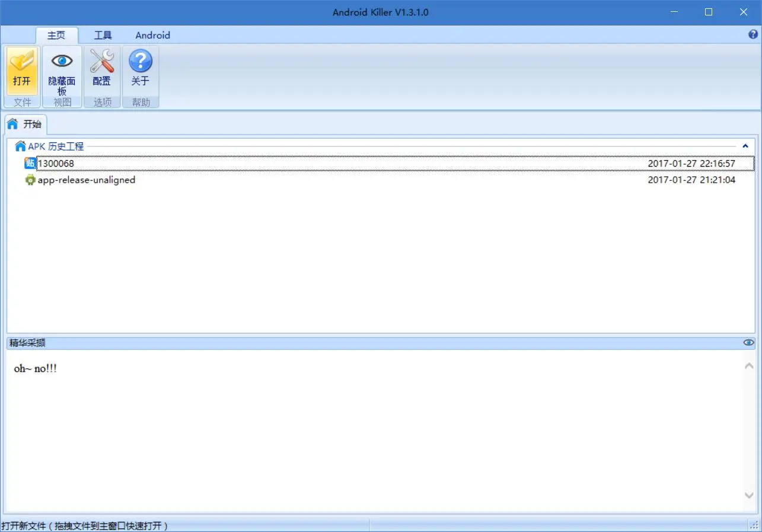762x532 pixels.
Task: Click the resize grip in status bar corner
Action: pos(754,525)
